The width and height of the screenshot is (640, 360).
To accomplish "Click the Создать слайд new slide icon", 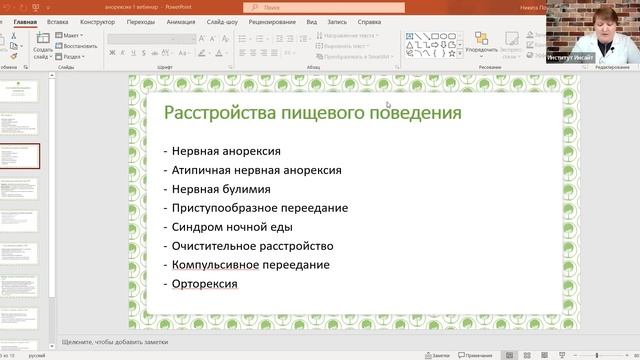I will point(43,39).
